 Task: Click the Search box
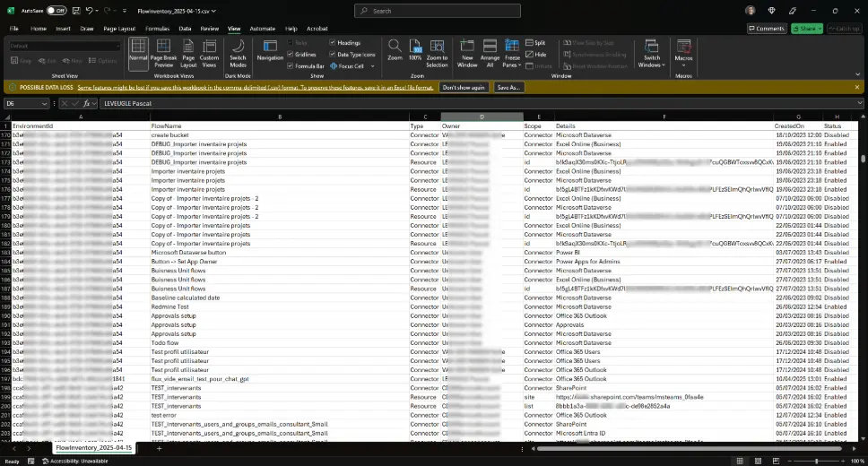tap(438, 11)
